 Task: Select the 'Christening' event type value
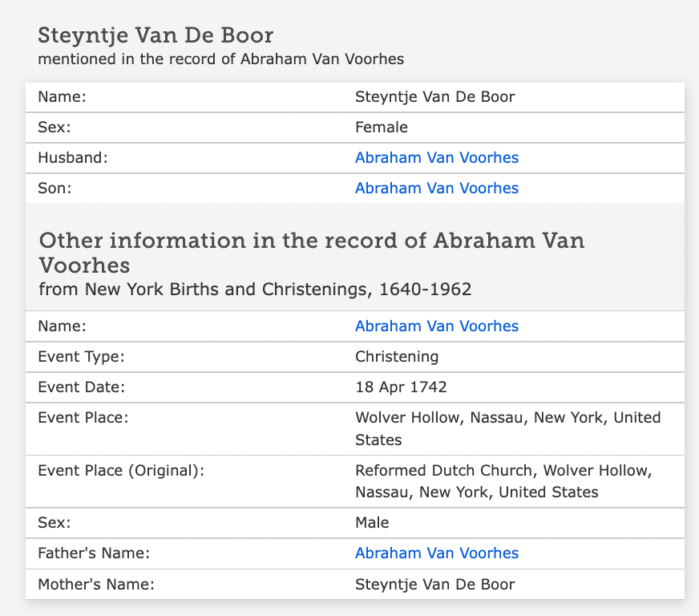pyautogui.click(x=397, y=357)
